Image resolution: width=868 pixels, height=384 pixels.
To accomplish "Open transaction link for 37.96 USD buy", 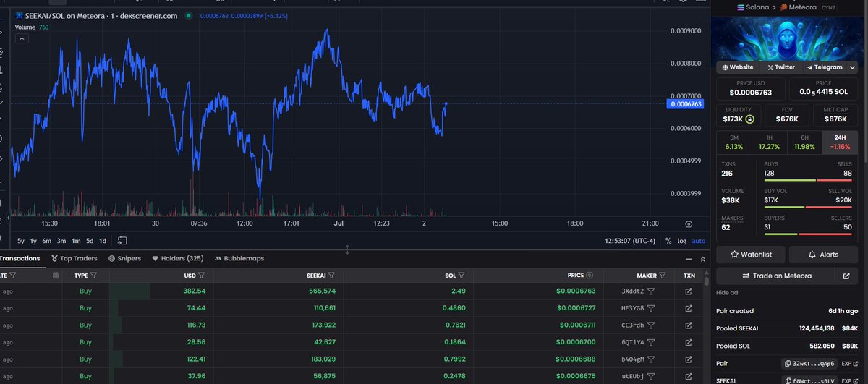I will coord(689,375).
